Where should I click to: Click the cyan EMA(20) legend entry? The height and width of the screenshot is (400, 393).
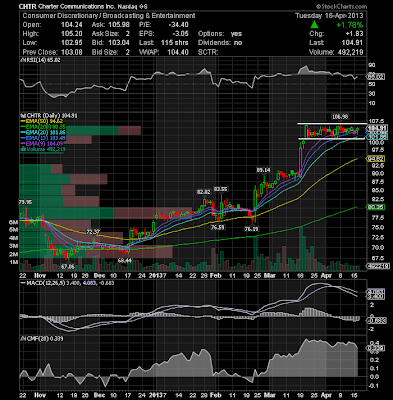43,132
